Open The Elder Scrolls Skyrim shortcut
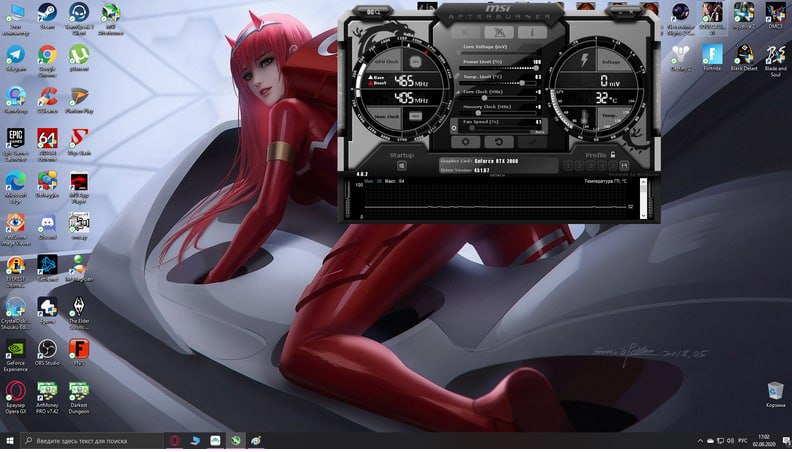Image resolution: width=792 pixels, height=452 pixels. (79, 314)
